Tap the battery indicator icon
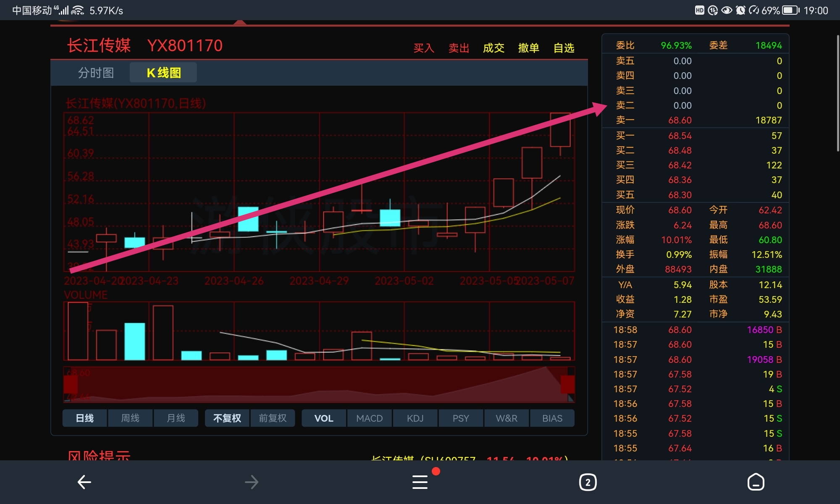The height and width of the screenshot is (504, 840). click(x=791, y=10)
